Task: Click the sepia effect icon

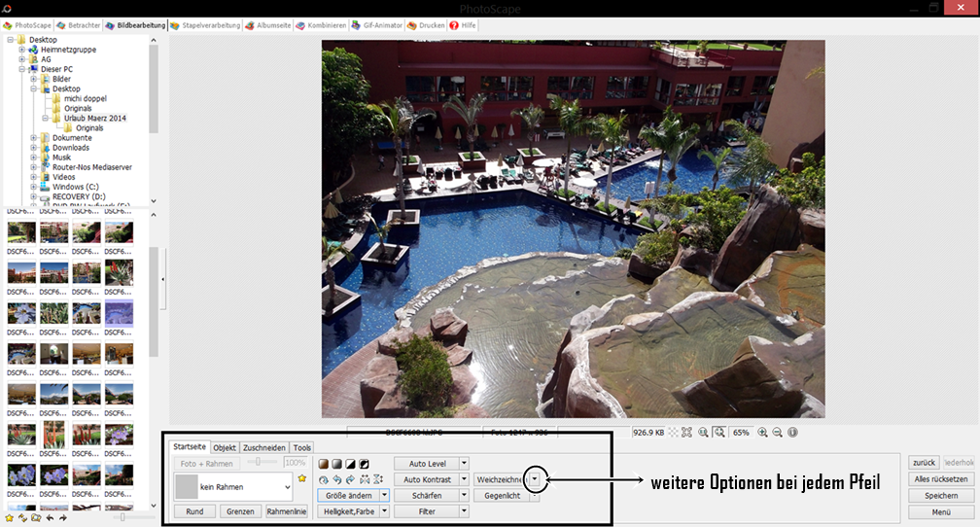Action: pyautogui.click(x=324, y=464)
